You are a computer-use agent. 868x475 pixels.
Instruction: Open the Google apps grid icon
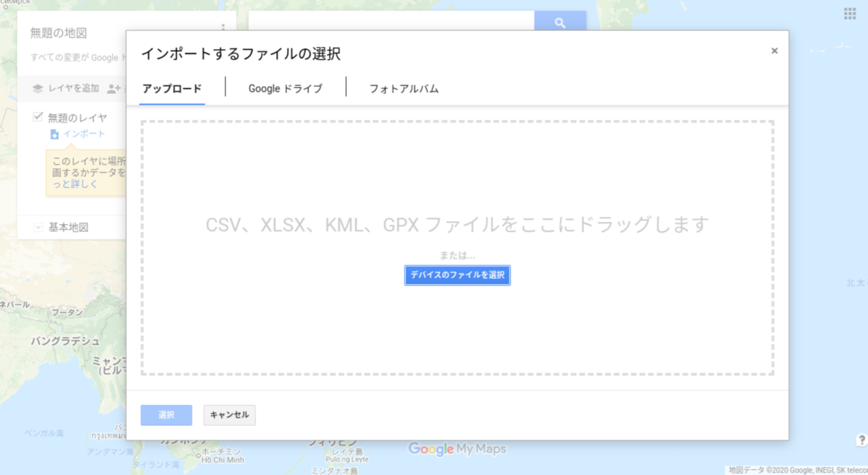pos(848,12)
